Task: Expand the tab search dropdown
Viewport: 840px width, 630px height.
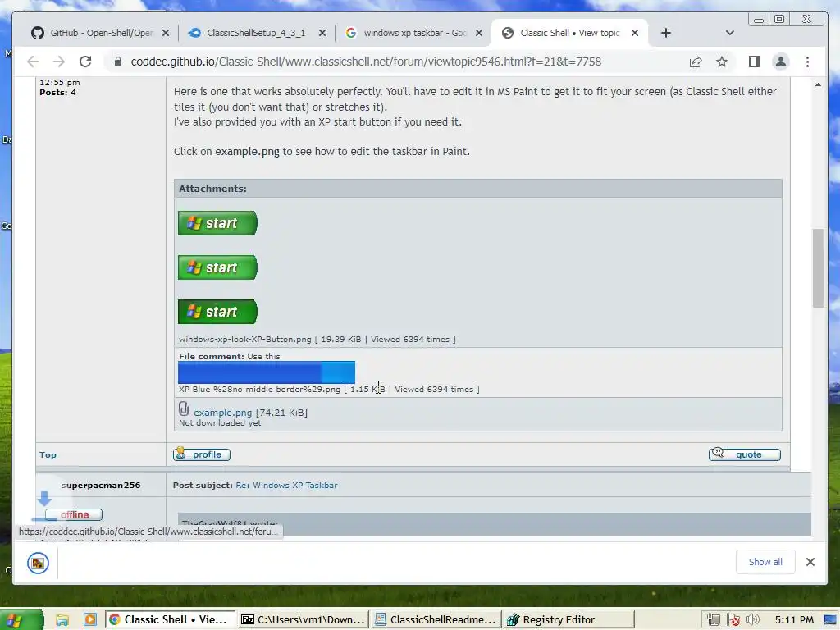Action: pos(729,33)
